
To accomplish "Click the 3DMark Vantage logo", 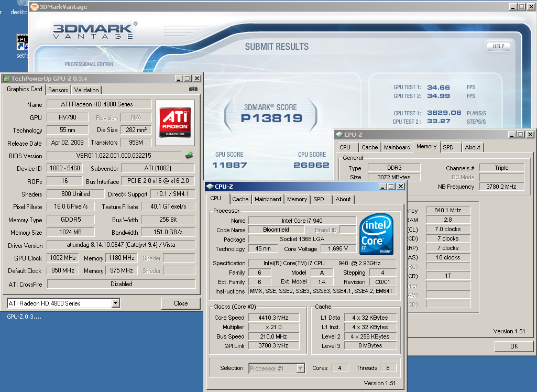I will pyautogui.click(x=95, y=31).
